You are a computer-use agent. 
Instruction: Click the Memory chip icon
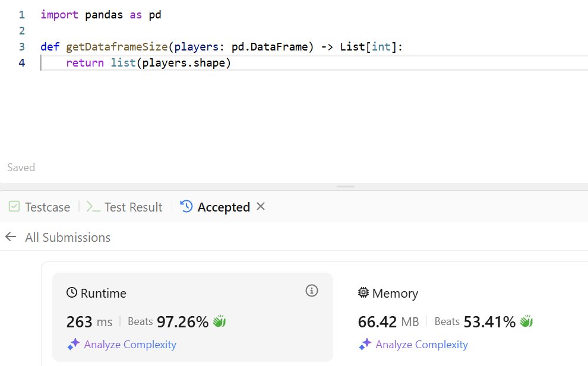click(363, 292)
